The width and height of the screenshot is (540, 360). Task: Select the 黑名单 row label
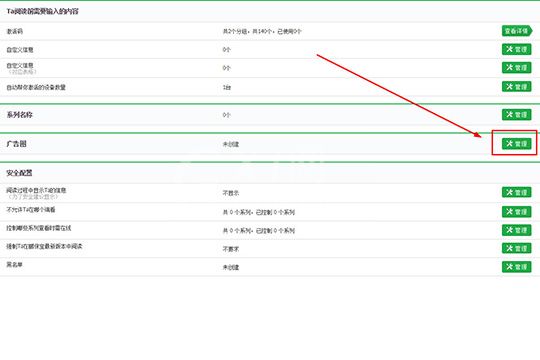[x=14, y=265]
